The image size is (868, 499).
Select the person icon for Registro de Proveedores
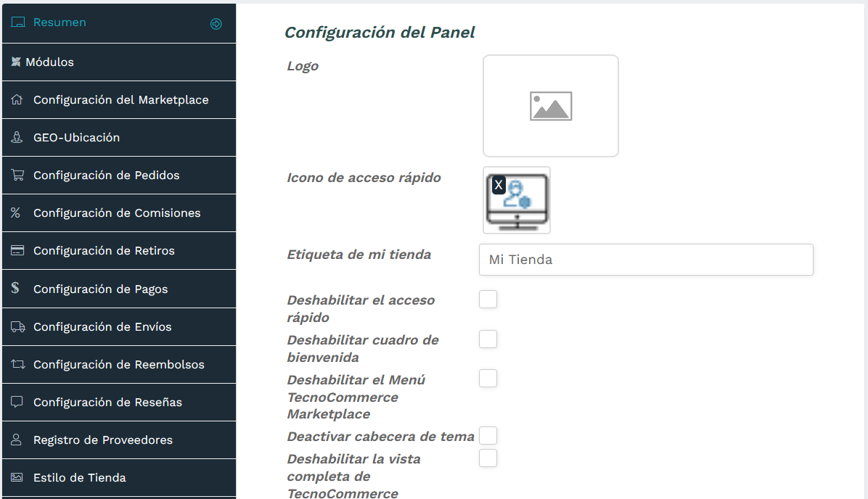(15, 440)
